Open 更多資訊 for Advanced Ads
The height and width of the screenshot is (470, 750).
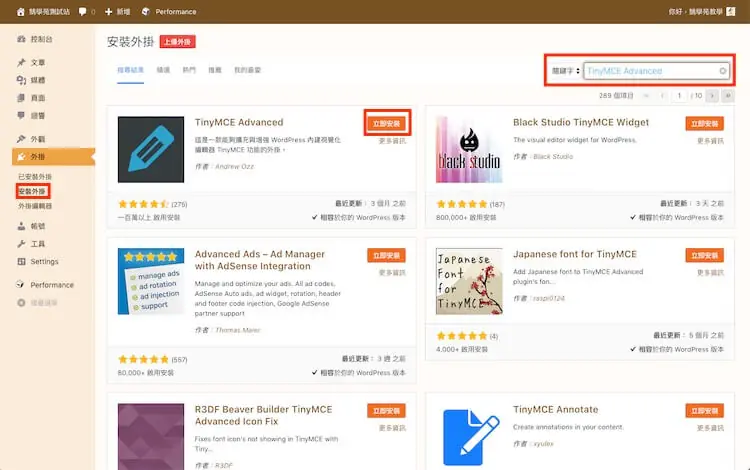coord(392,273)
